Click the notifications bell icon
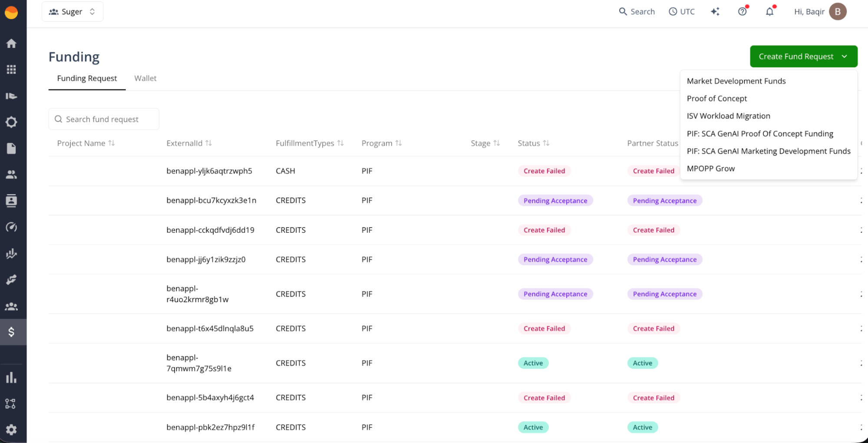The width and height of the screenshot is (868, 443). pyautogui.click(x=769, y=12)
